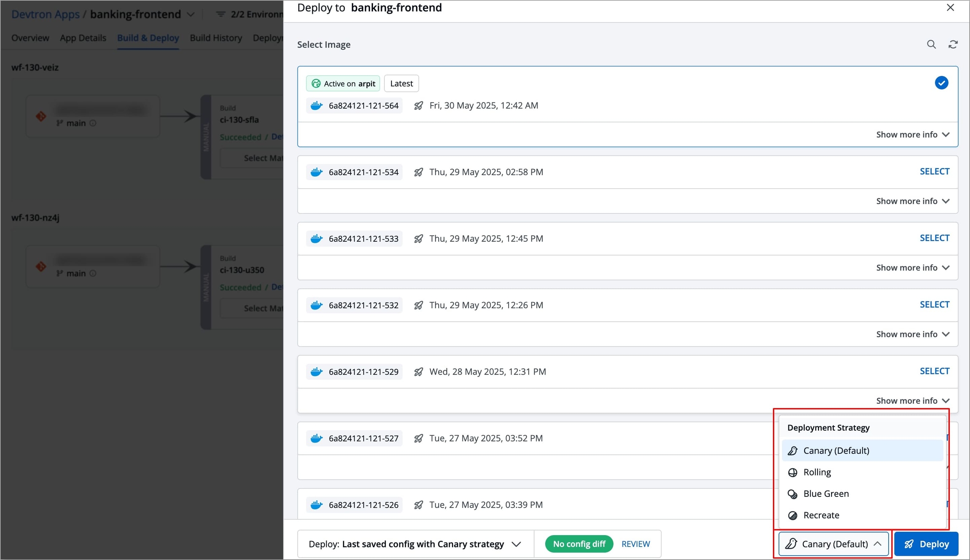Select image 6a824121-121-533
970x560 pixels.
pos(934,238)
